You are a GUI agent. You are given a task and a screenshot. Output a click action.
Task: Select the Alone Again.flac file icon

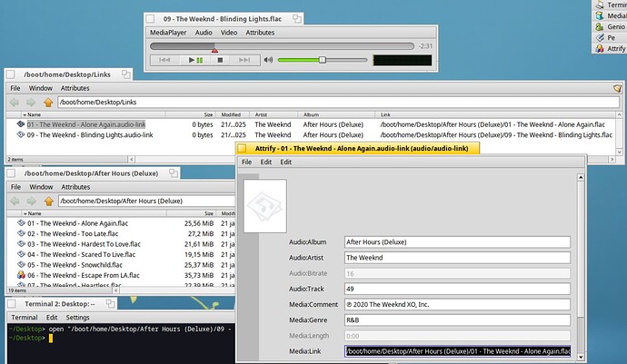click(x=21, y=223)
